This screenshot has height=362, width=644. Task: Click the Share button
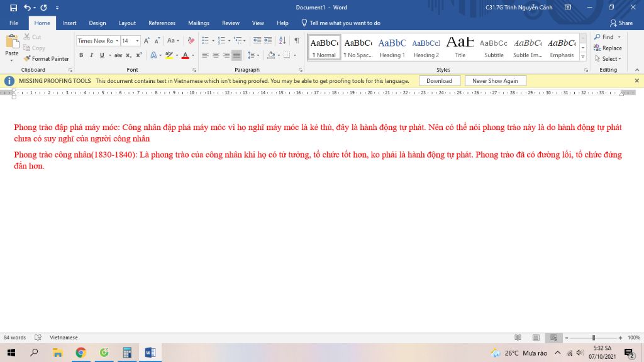pos(621,23)
